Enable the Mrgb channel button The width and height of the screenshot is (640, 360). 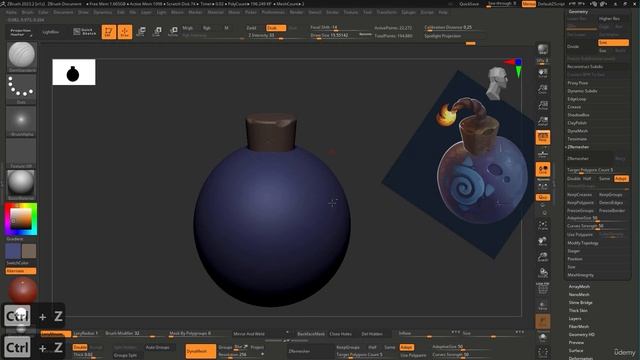pos(188,28)
